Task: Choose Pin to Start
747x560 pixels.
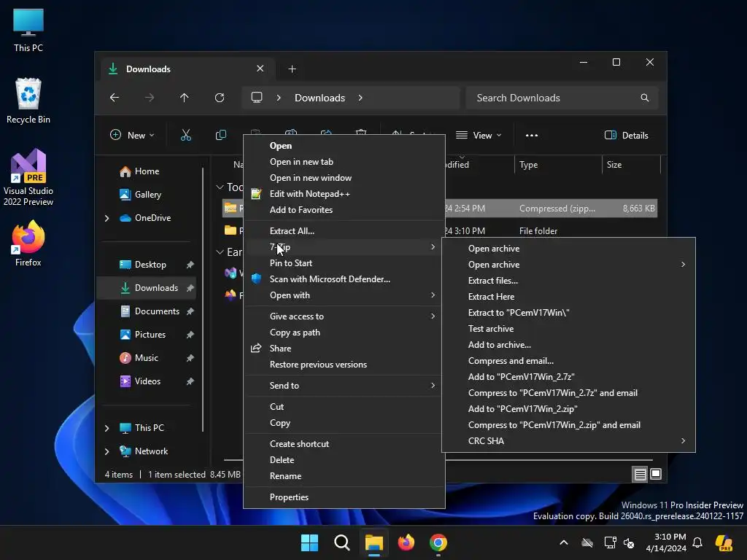Action: (x=344, y=262)
